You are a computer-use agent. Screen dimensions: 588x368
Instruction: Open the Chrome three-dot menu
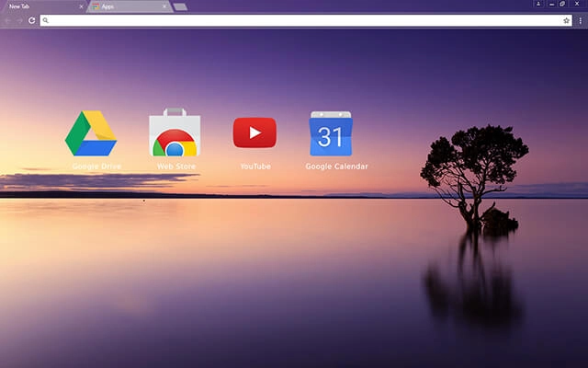(580, 20)
